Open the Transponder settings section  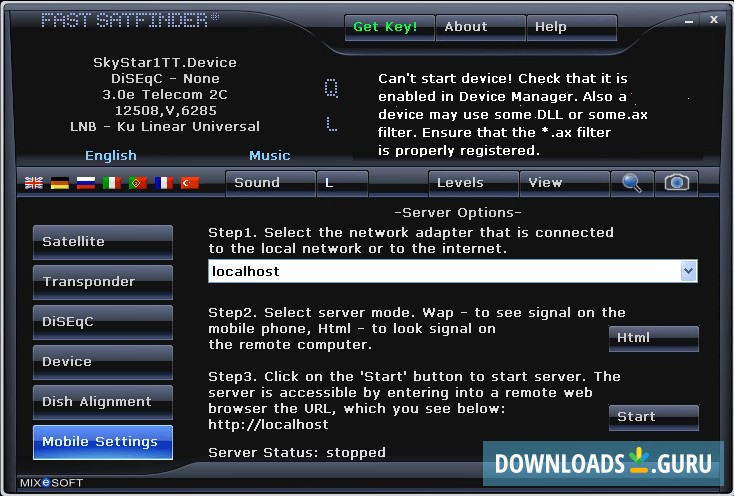pos(103,282)
